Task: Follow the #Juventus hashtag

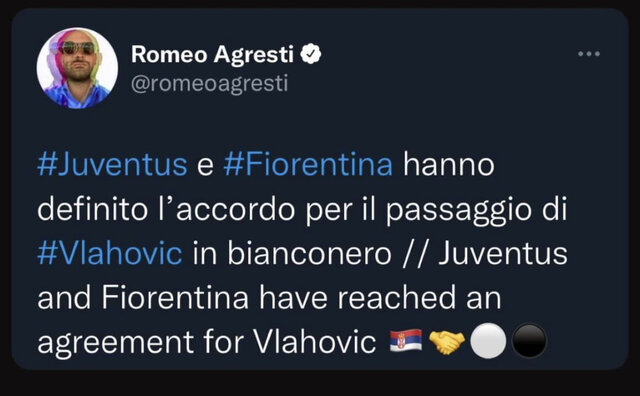Action: (x=112, y=165)
